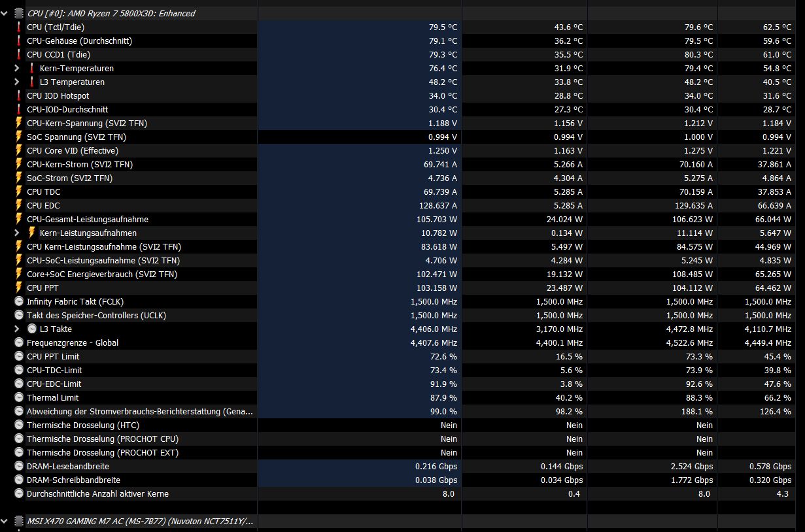Click the clock icon for Infinity Fabric Takt
This screenshot has height=532, width=805.
(18, 301)
